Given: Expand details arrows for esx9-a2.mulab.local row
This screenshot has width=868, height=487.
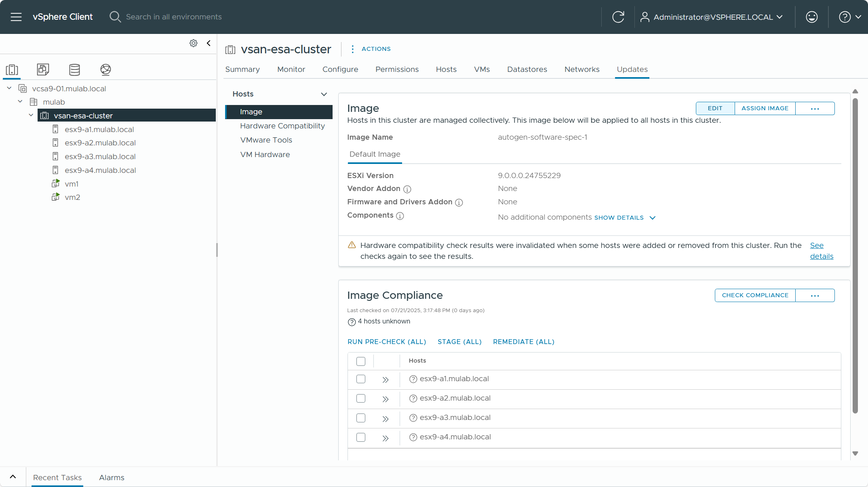Looking at the screenshot, I should [385, 399].
